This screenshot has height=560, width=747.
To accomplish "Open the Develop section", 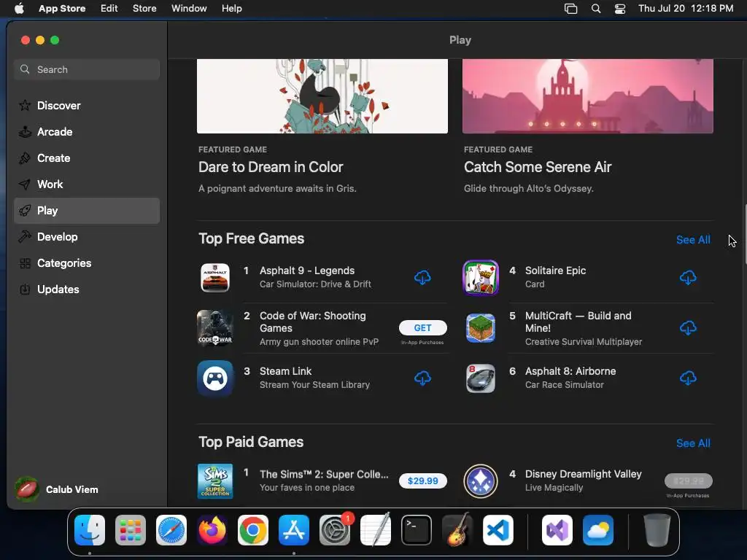I will (87, 237).
